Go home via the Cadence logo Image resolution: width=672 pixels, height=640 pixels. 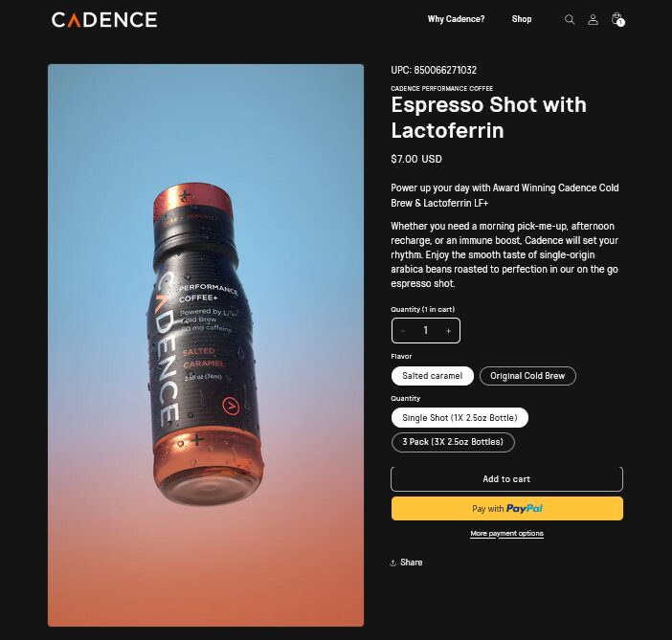pyautogui.click(x=104, y=20)
